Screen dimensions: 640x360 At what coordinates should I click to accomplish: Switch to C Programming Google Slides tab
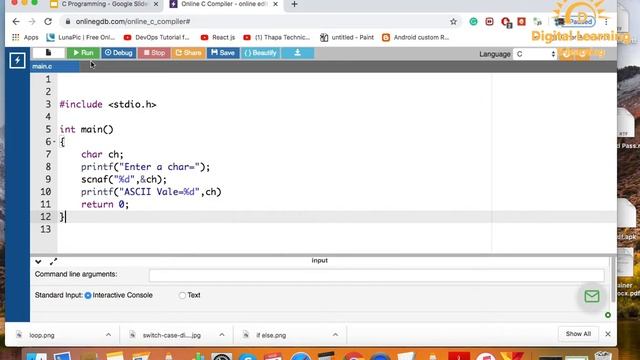104,4
